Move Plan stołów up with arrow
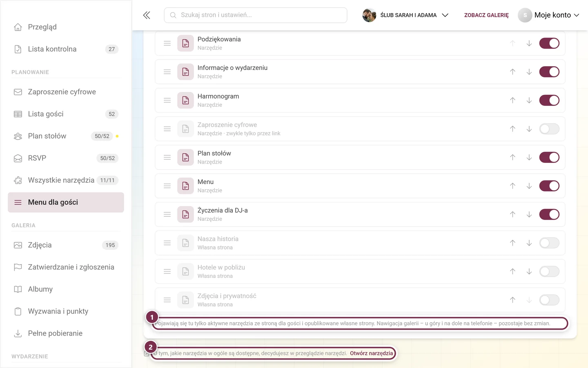 click(512, 157)
